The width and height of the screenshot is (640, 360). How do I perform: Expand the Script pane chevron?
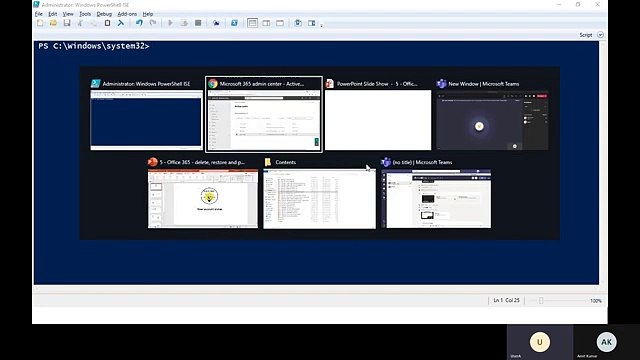coord(600,35)
